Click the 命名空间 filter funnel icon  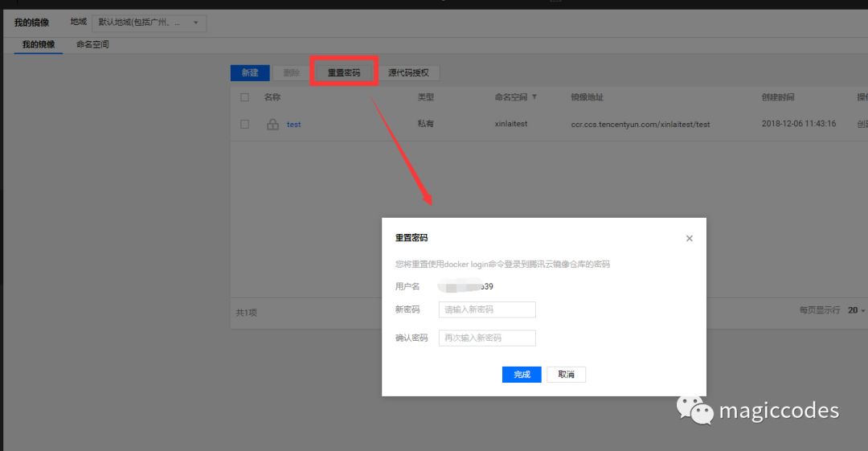534,97
